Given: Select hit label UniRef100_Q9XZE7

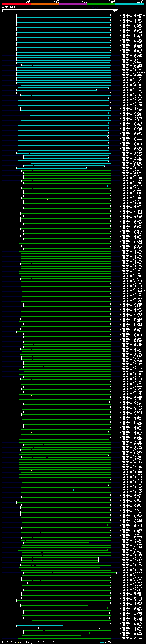Looking at the screenshot, I should tap(131, 590).
